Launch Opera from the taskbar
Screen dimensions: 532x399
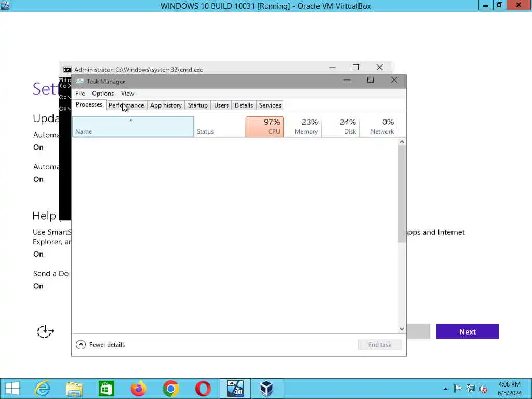[x=203, y=389]
